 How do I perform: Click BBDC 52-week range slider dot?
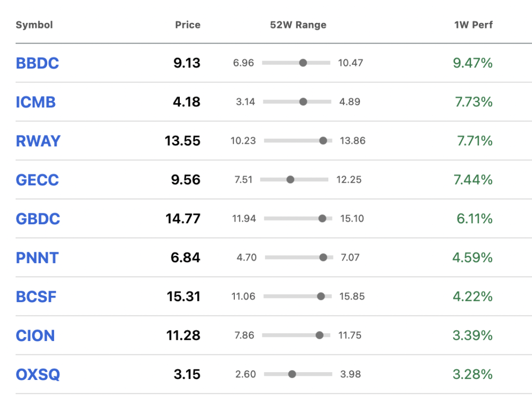tap(303, 63)
